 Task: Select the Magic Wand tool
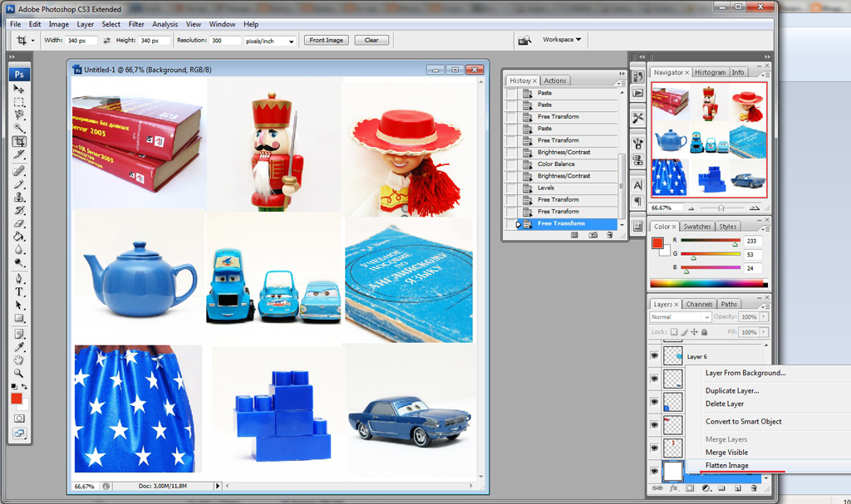[19, 128]
